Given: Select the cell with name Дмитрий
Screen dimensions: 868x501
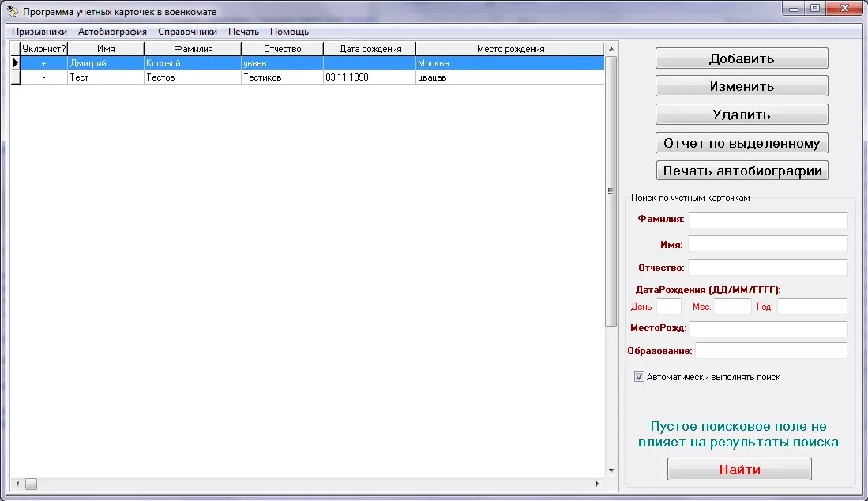Looking at the screenshot, I should pos(106,63).
